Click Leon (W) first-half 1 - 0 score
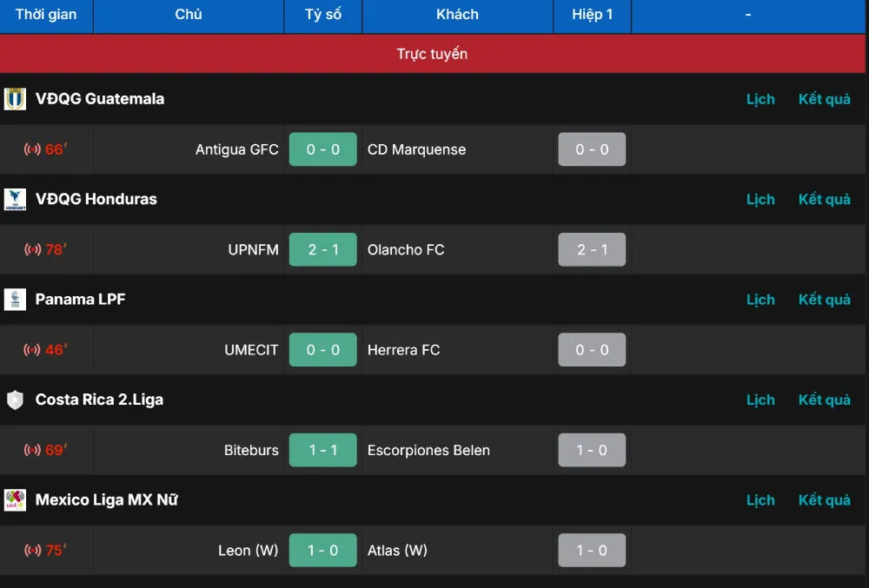 pyautogui.click(x=592, y=551)
